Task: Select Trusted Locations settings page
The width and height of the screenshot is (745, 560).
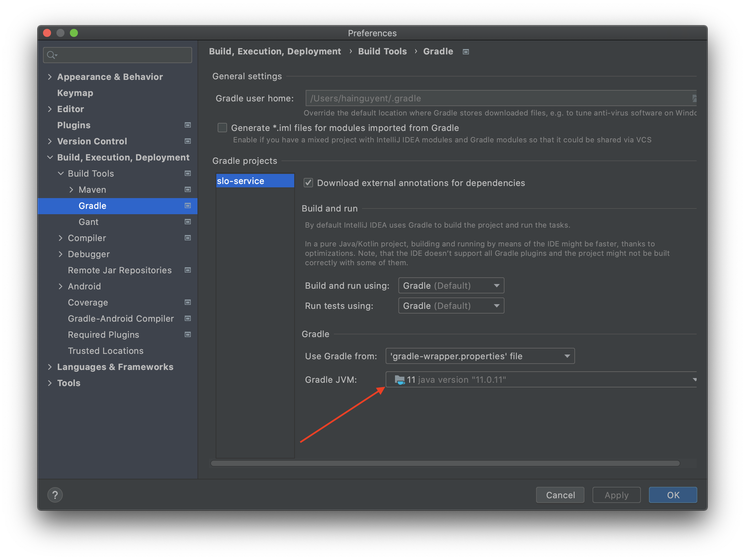Action: [x=105, y=351]
